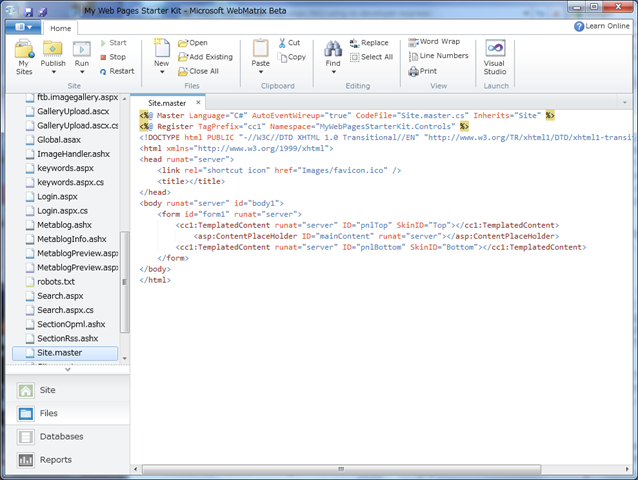Switch to the Site workspace
638x480 pixels.
tap(68, 390)
